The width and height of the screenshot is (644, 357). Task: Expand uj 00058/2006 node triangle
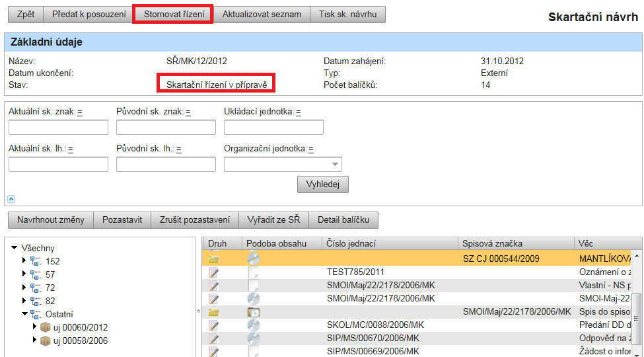pos(34,340)
